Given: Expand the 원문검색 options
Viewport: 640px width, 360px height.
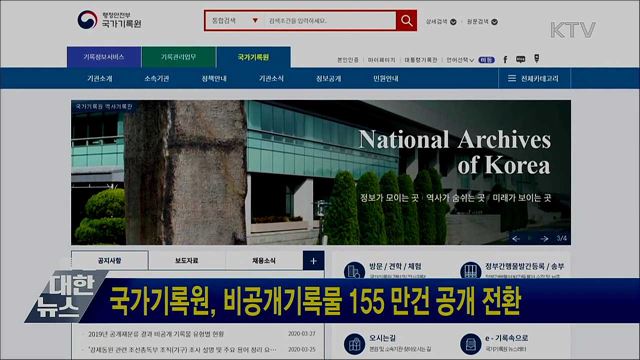Looking at the screenshot, I should 482,22.
